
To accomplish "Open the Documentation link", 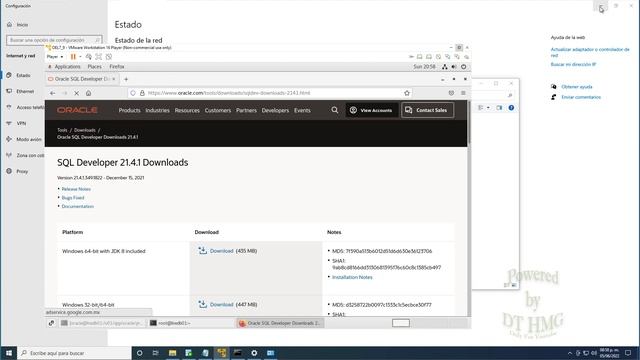I will [x=78, y=206].
